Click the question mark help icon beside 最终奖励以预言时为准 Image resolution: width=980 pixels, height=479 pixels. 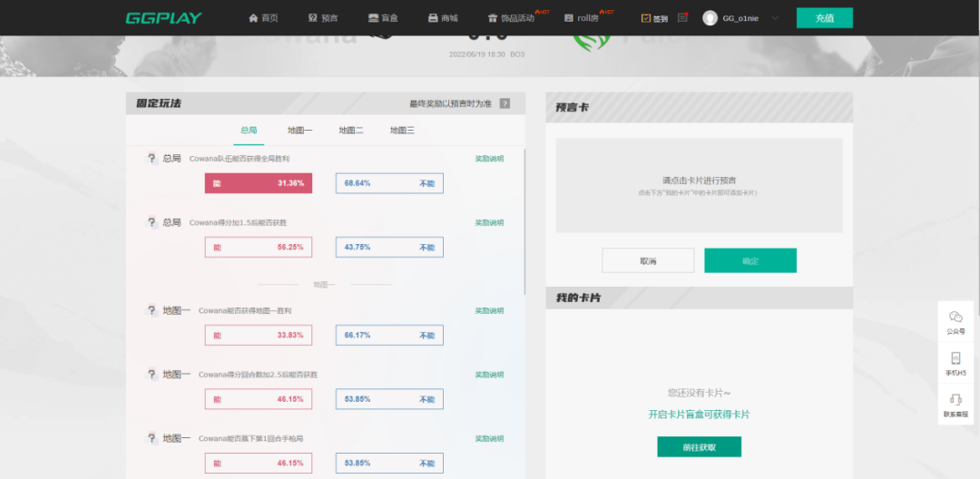505,103
